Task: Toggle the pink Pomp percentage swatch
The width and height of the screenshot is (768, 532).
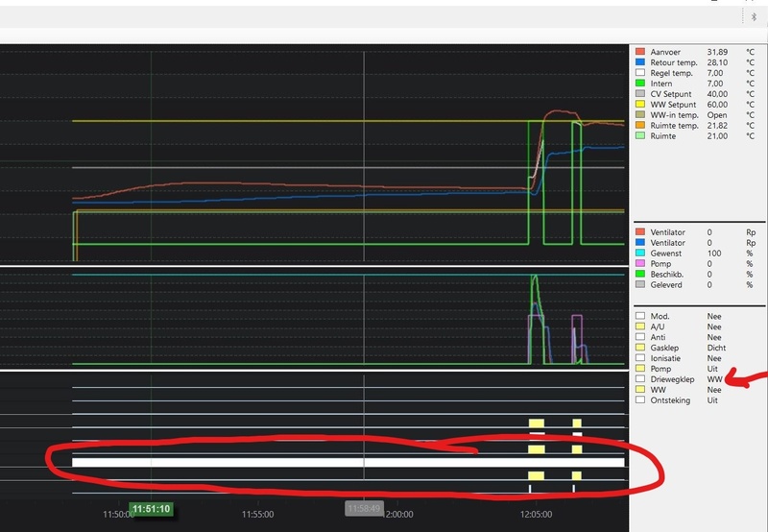Action: coord(639,263)
